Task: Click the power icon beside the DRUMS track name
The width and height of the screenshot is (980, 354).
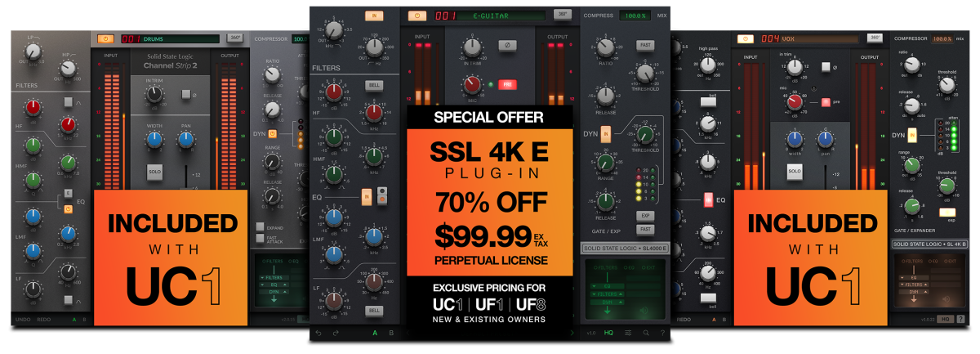Action: pyautogui.click(x=106, y=38)
